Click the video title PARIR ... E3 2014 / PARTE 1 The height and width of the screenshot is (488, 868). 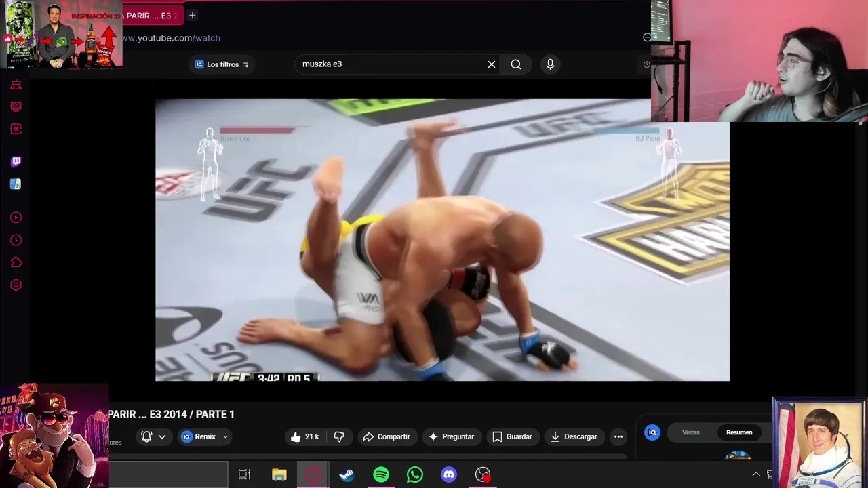tap(172, 414)
